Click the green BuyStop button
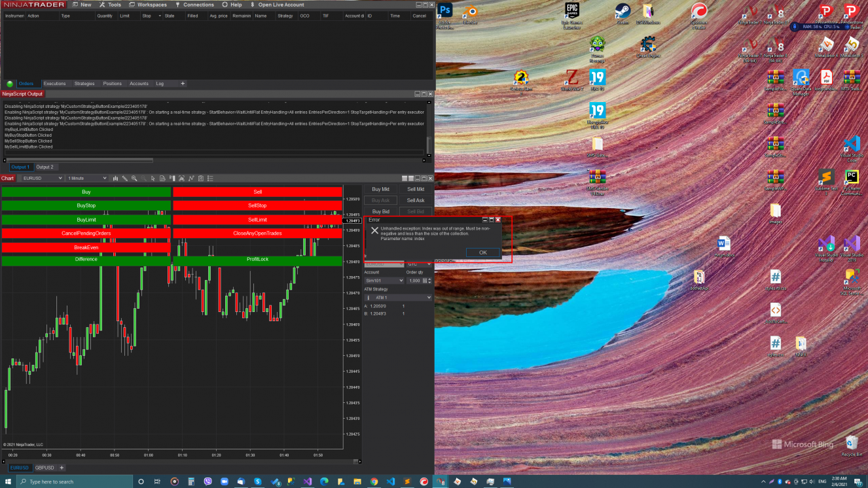 pos(86,205)
